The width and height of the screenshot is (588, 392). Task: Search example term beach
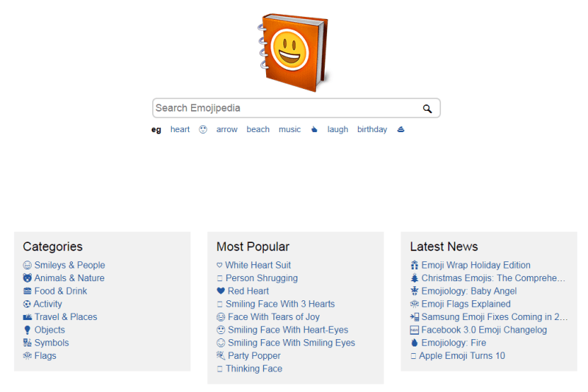pyautogui.click(x=258, y=129)
